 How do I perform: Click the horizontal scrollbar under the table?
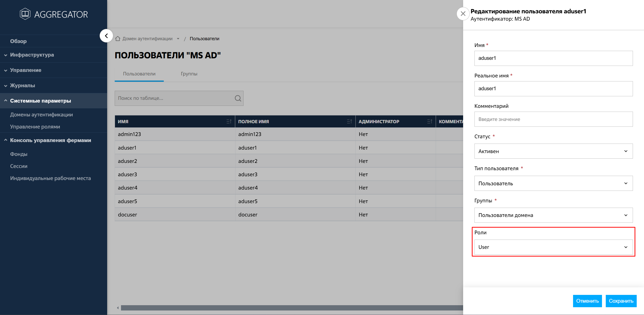click(289, 308)
